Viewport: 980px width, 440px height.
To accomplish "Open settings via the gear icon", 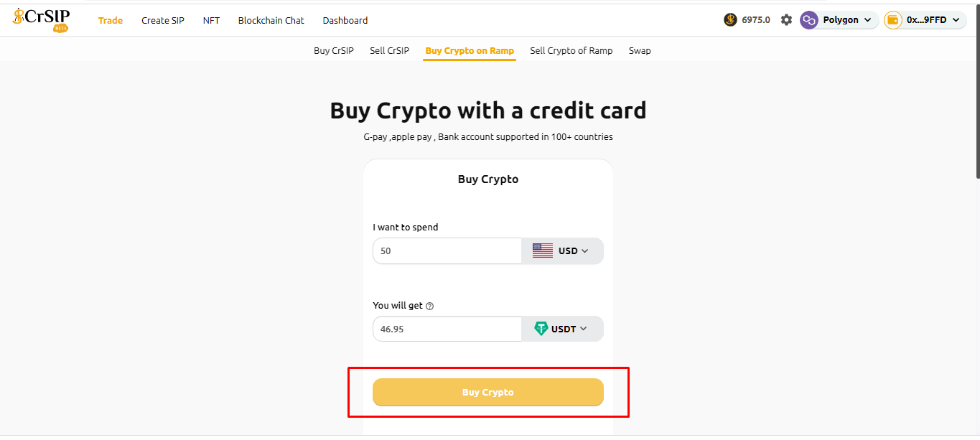I will 786,20.
